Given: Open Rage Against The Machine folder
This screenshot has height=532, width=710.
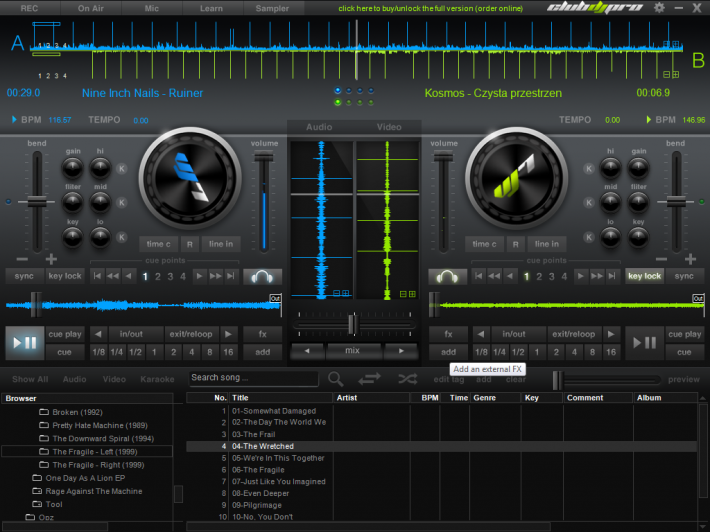Looking at the screenshot, I should (93, 491).
